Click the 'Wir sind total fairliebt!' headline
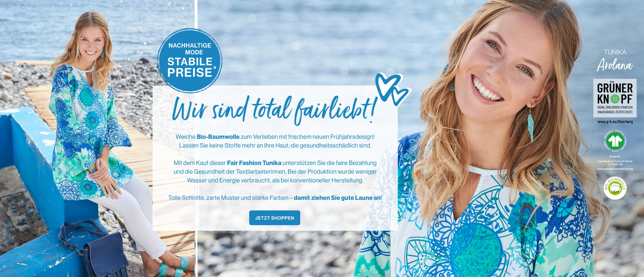The image size is (644, 277). 274,109
